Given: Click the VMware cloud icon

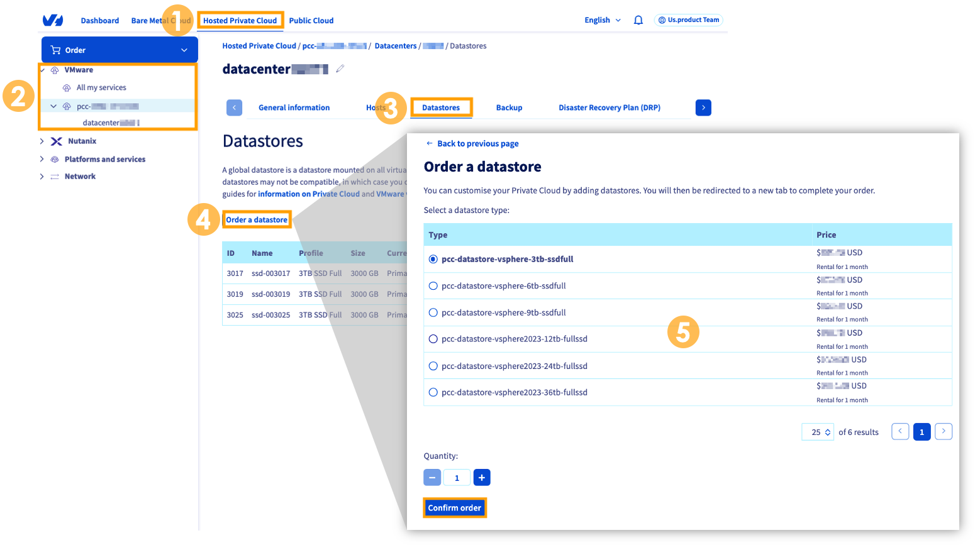Looking at the screenshot, I should pos(55,70).
